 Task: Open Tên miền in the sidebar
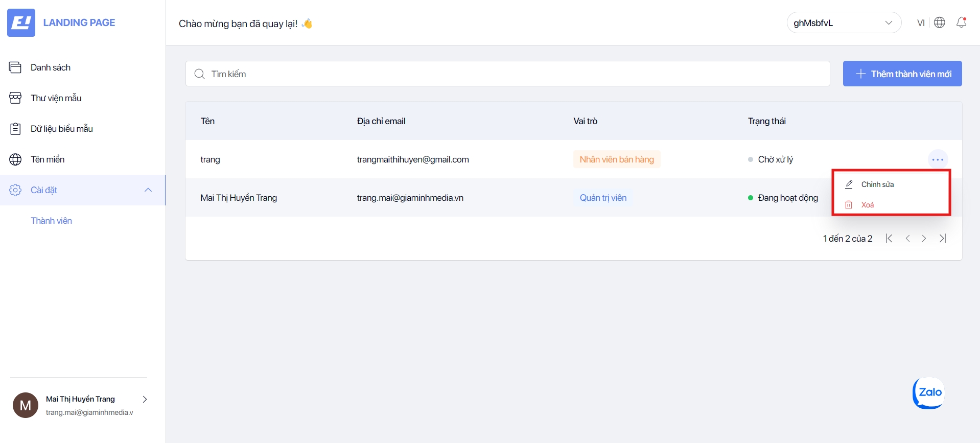48,159
